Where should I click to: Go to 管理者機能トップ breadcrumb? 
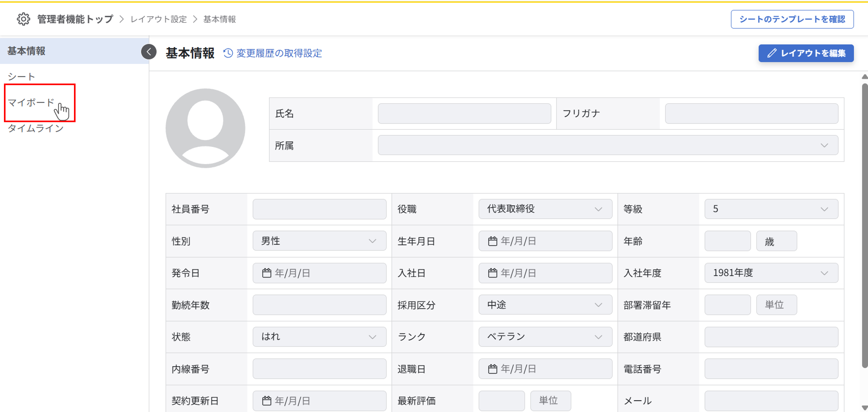[75, 19]
